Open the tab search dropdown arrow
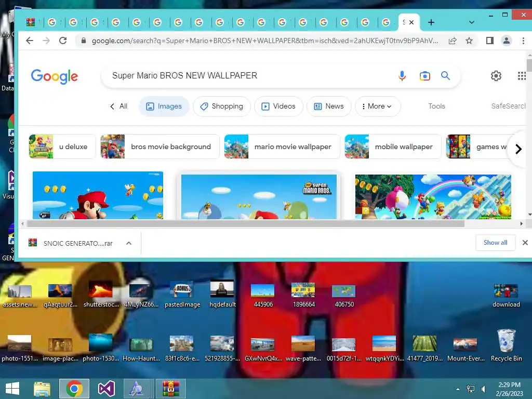Screen dimensions: 532x399 point(472,22)
